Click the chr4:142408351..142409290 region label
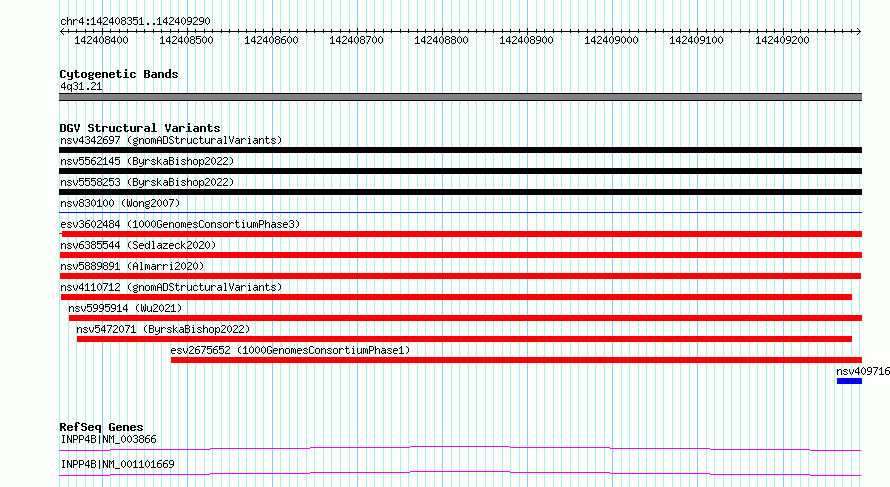 (x=135, y=21)
